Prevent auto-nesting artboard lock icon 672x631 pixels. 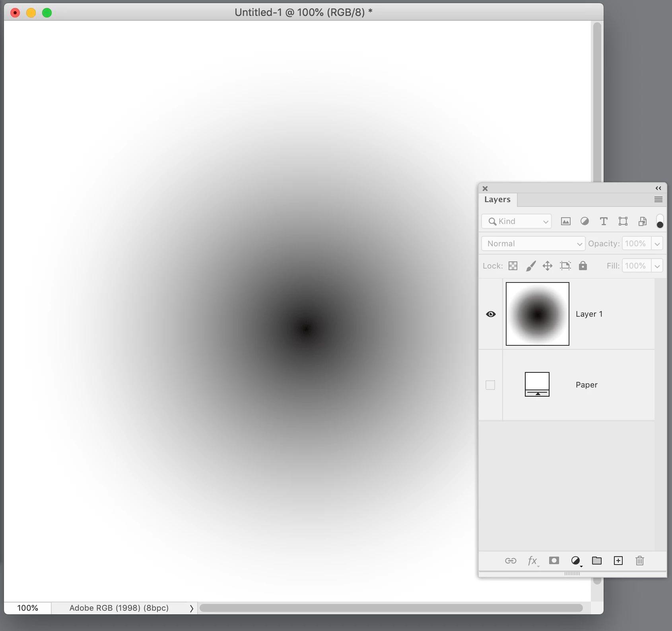(565, 266)
